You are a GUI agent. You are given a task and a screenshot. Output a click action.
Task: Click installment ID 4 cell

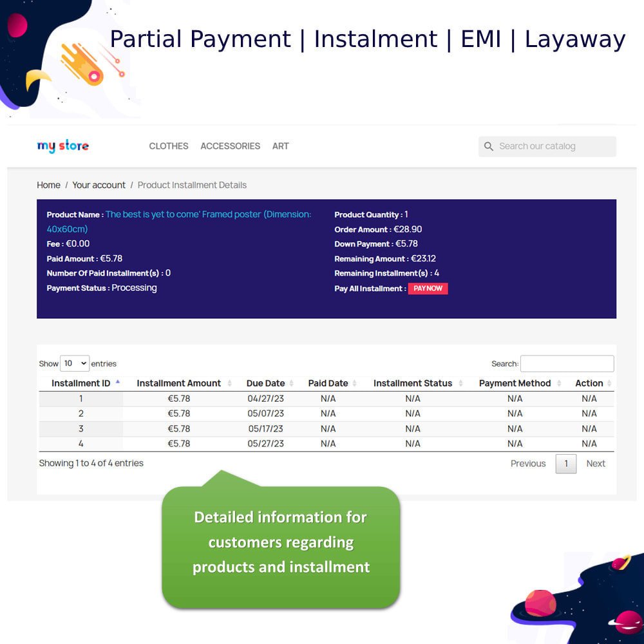[x=81, y=444]
